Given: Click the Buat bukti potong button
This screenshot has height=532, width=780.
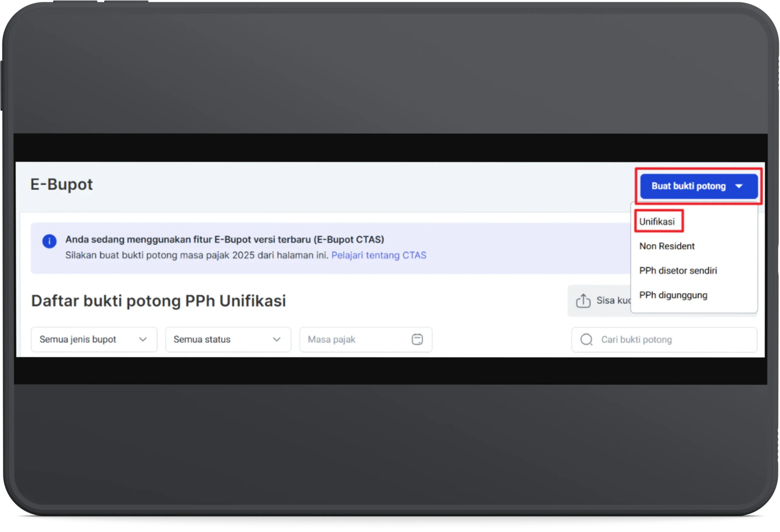Looking at the screenshot, I should (x=688, y=186).
